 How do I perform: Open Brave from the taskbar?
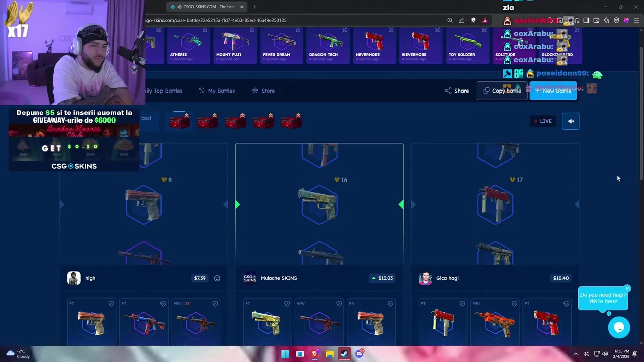[315, 354]
